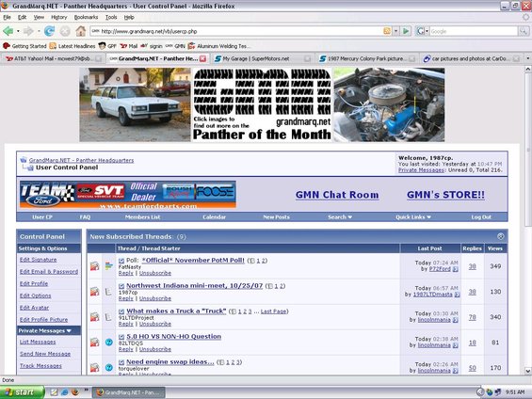Switch to 1987 Mercury Colony Park picture tab
532x399 pixels.
click(x=367, y=58)
